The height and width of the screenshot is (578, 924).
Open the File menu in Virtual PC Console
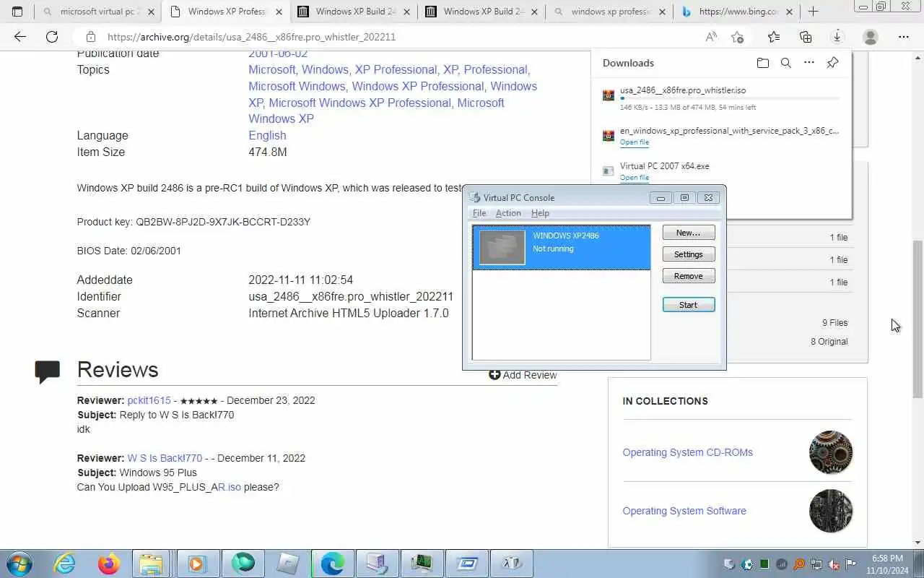point(479,213)
